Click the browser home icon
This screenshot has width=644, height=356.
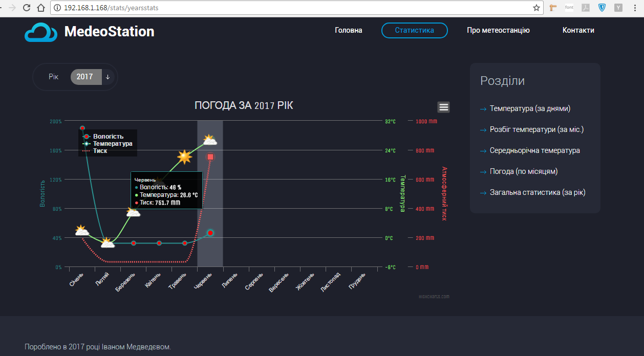click(x=41, y=8)
